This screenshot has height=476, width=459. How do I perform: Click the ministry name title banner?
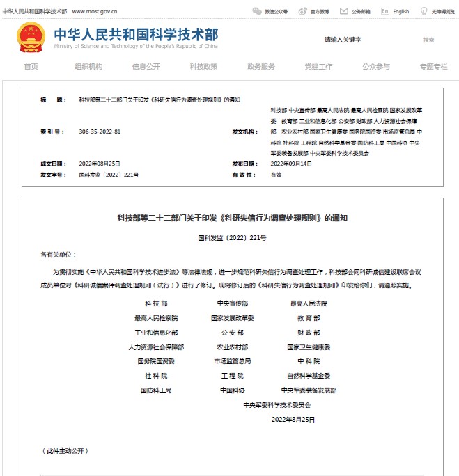(136, 38)
